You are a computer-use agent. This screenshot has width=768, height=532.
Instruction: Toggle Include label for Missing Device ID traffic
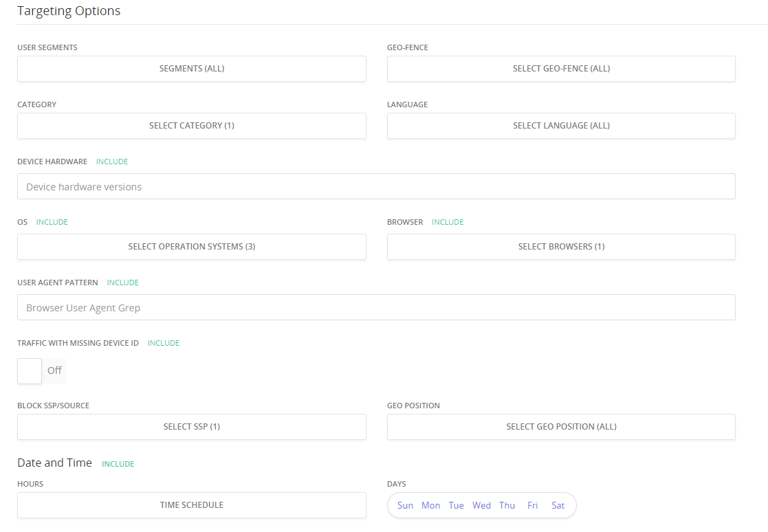click(164, 343)
